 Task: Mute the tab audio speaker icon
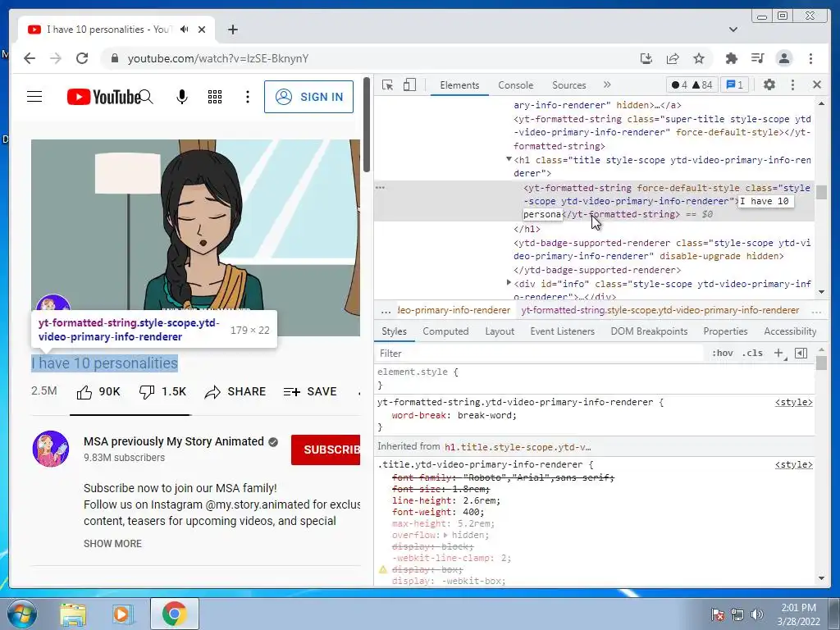click(x=185, y=30)
